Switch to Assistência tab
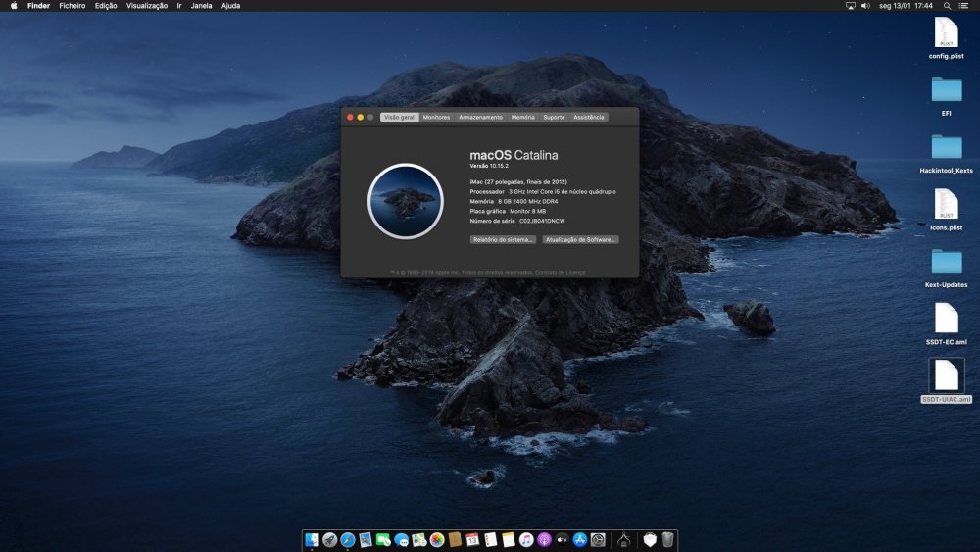980x552 pixels. pos(589,117)
